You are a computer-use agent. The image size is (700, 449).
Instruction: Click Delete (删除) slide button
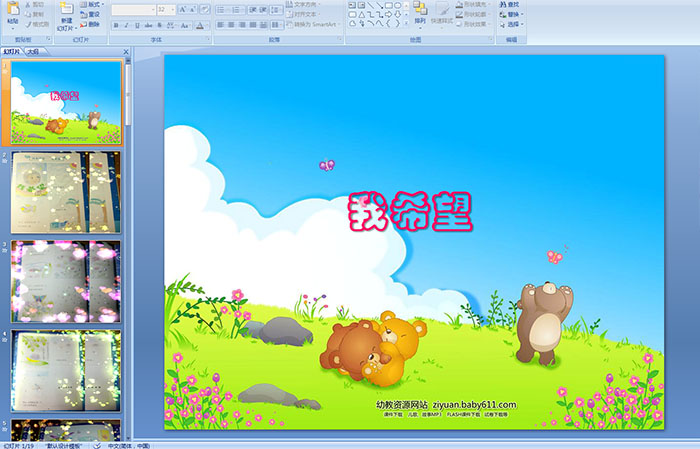coord(90,24)
